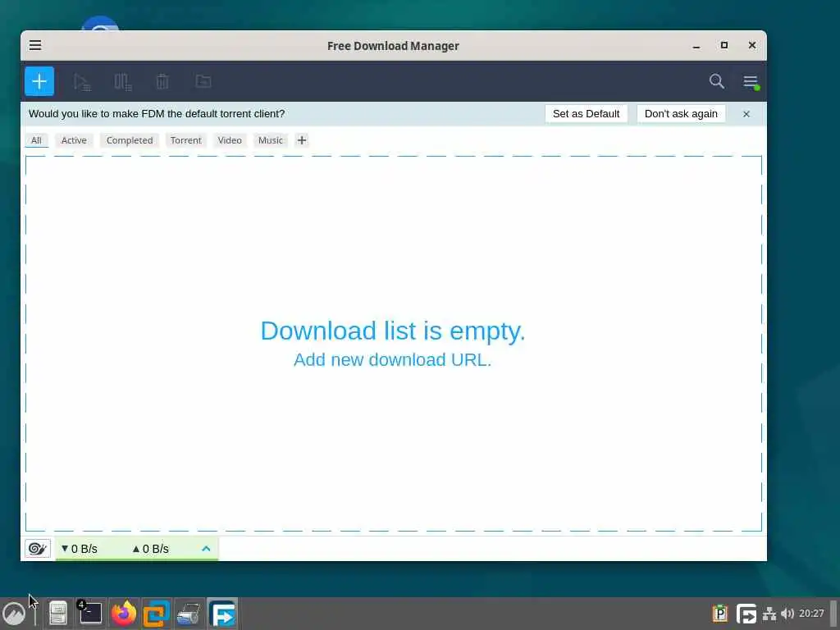
Task: Open the network tray icon
Action: click(769, 614)
